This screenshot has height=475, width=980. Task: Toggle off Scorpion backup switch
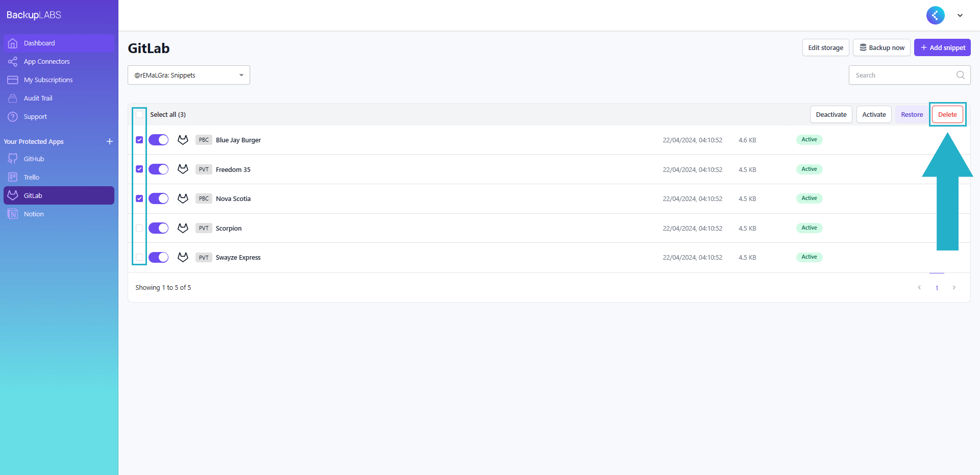(x=159, y=228)
